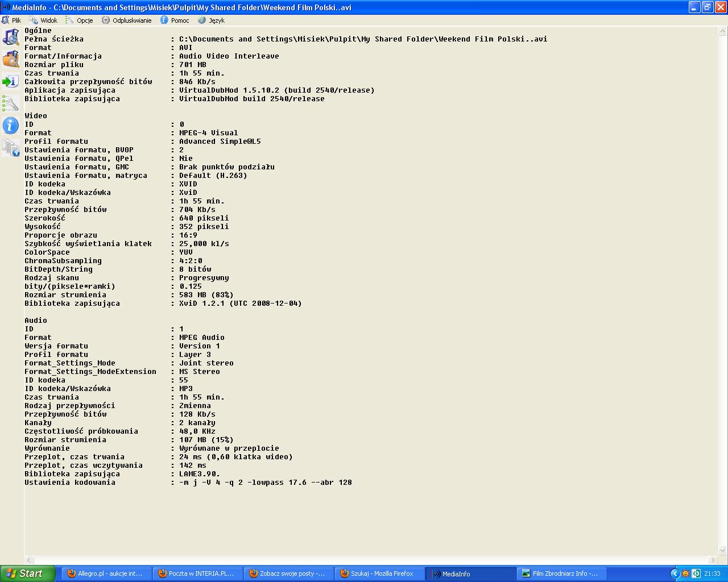This screenshot has height=582, width=728.
Task: Click the '704 Kb/s' video bitrate value
Action: pyautogui.click(x=197, y=210)
